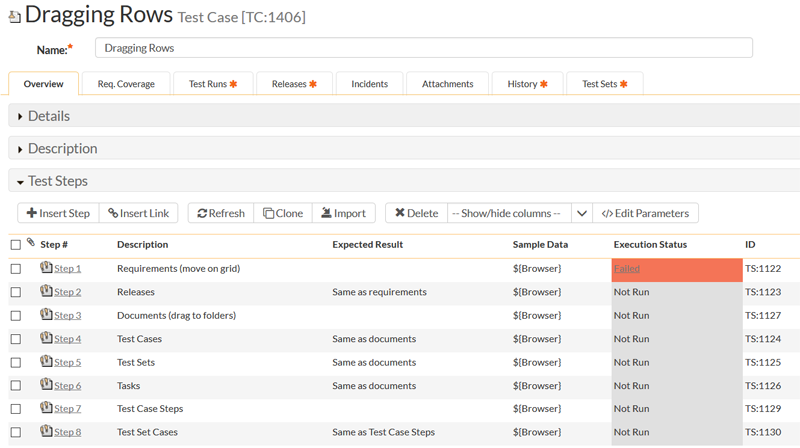800x448 pixels.
Task: Tick the select-all checkbox in header row
Action: (15, 245)
